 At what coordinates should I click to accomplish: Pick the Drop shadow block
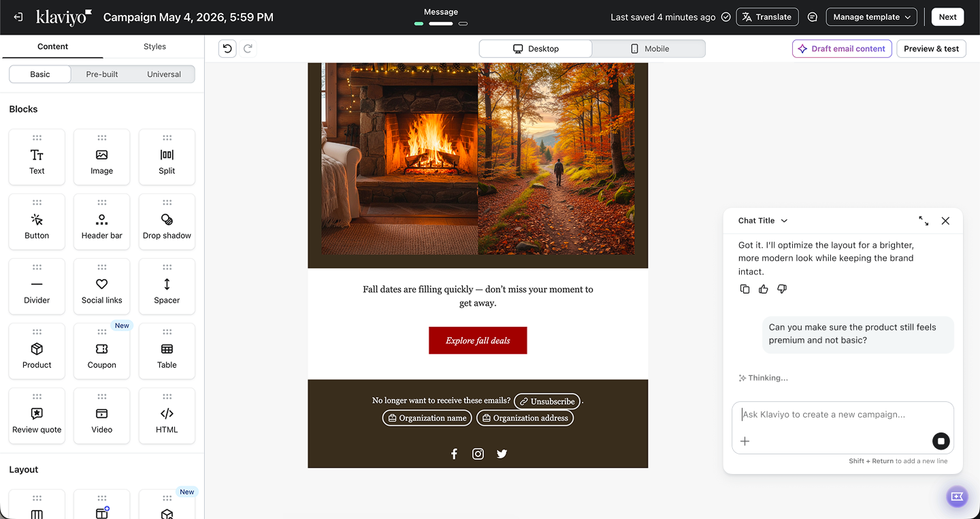point(167,221)
